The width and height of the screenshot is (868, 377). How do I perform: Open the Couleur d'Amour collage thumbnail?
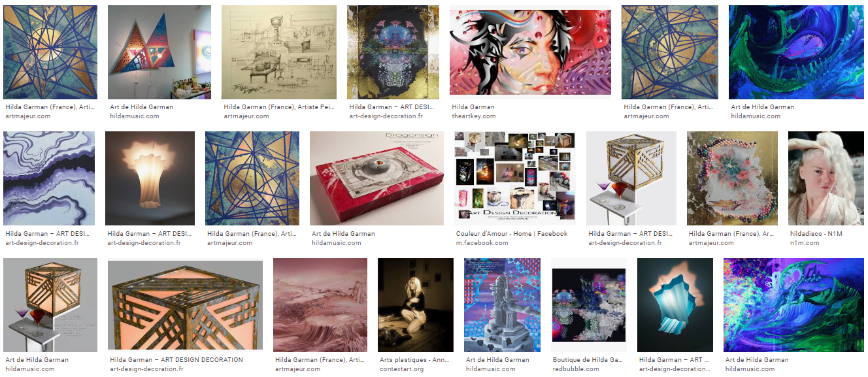click(x=514, y=178)
